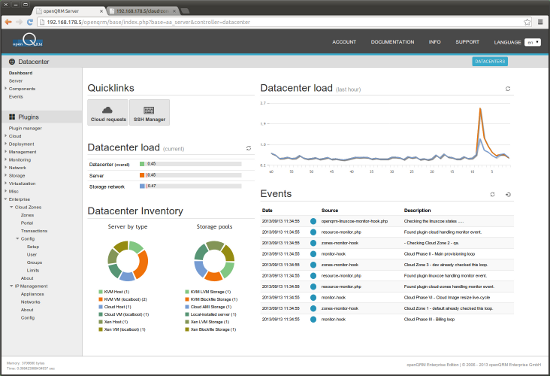The width and height of the screenshot is (550, 376).
Task: Collapse the IP Management subtree
Action: 12,286
